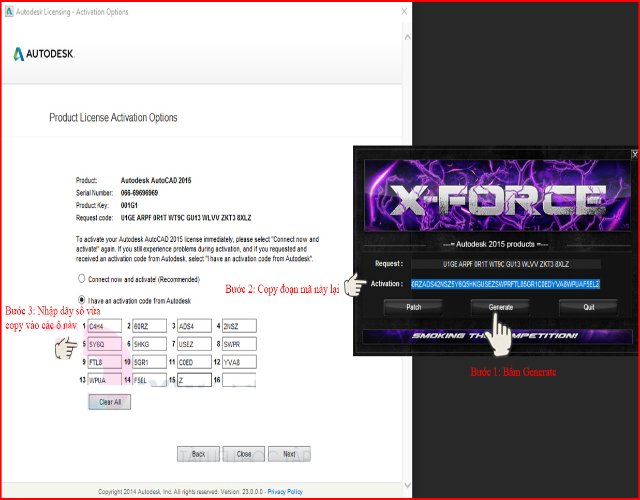
Task: Click the Autodesk logo in the header
Action: 44,53
